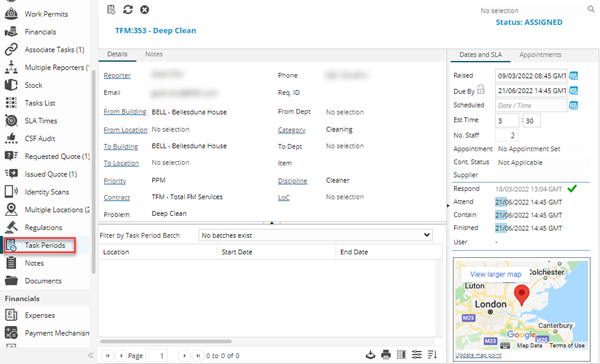Switch to the Appointments tab
Image resolution: width=600 pixels, height=364 pixels.
[x=540, y=54]
